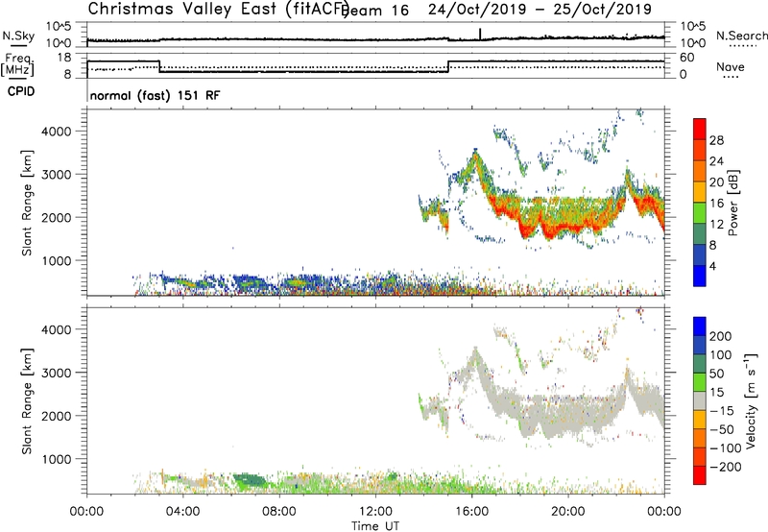Click the 'Nave' legend label

[731, 66]
